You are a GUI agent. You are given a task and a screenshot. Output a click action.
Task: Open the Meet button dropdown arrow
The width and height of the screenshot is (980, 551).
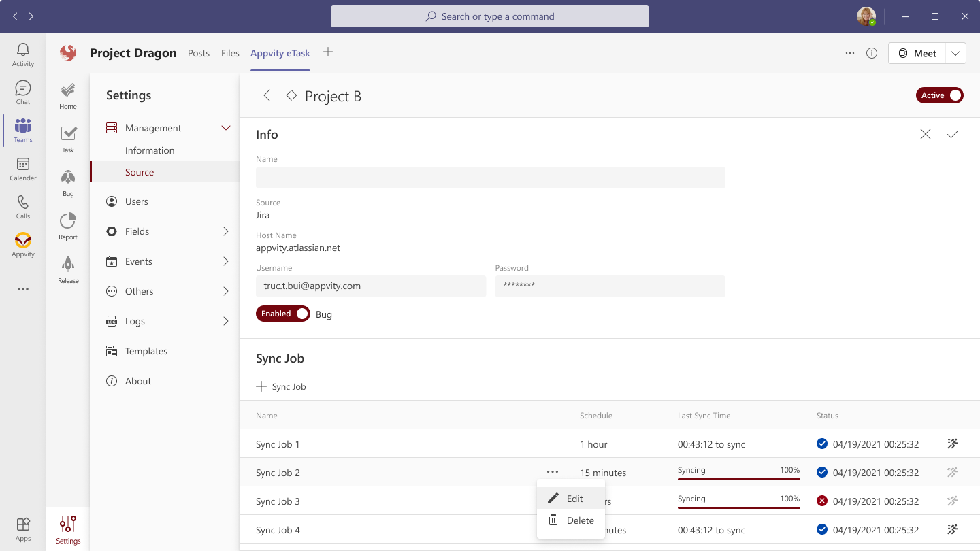(955, 53)
